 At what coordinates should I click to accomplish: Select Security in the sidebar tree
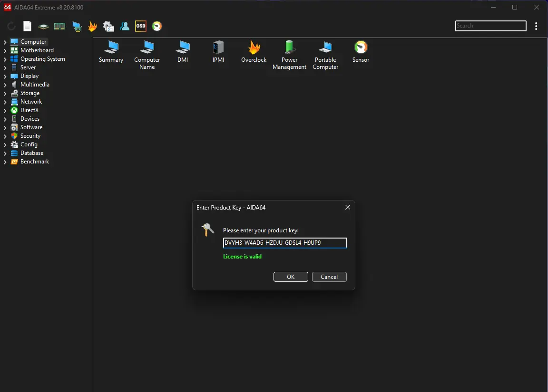pyautogui.click(x=30, y=136)
